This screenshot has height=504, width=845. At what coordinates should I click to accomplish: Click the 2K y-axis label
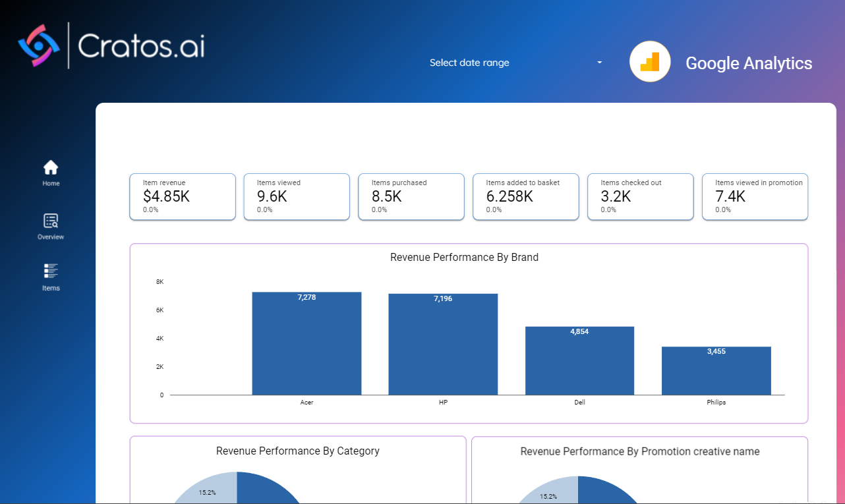coord(160,367)
